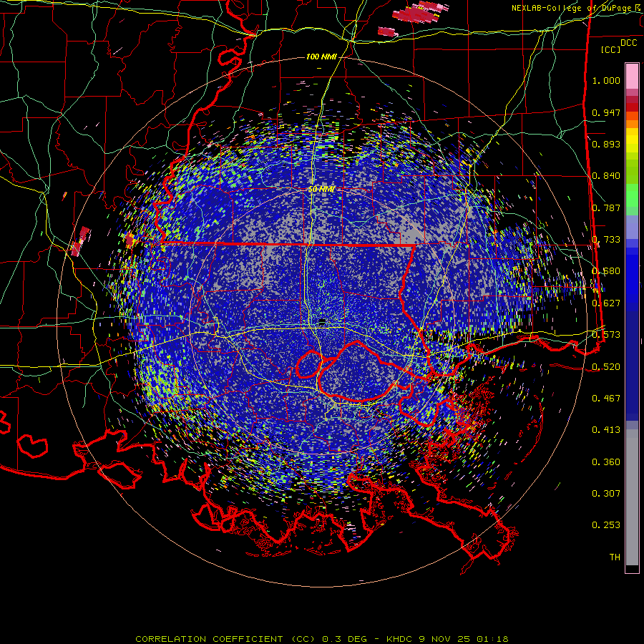The width and height of the screenshot is (644, 644).
Task: Click the DCC label above the color scale
Action: tap(628, 43)
